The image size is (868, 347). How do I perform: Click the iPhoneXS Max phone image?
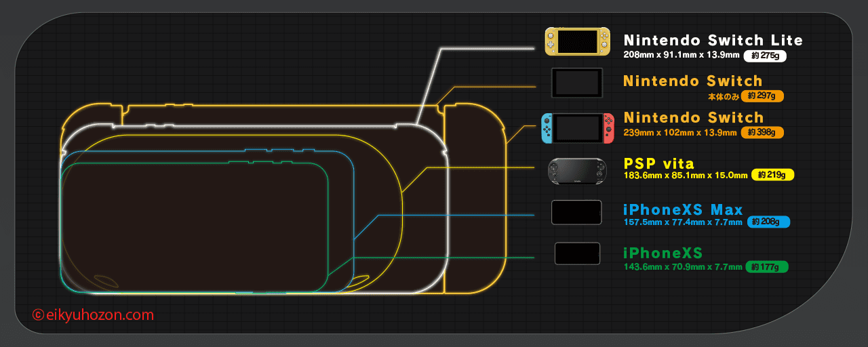click(x=576, y=212)
